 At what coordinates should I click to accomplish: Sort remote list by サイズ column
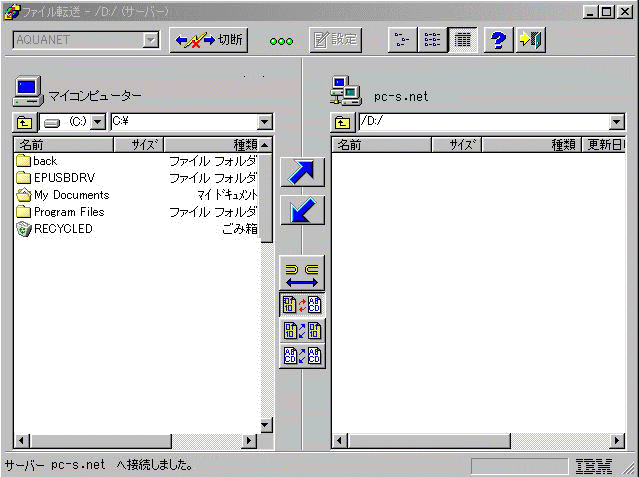tap(457, 145)
